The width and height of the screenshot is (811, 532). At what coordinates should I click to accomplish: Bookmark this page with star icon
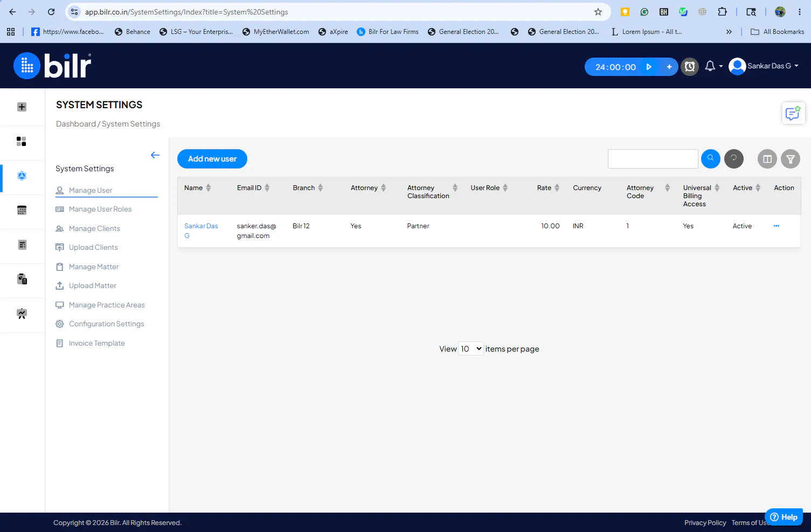point(598,12)
